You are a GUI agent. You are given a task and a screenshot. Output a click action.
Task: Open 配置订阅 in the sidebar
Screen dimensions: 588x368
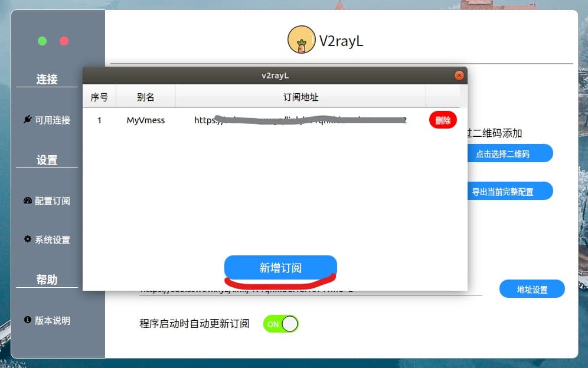click(47, 201)
